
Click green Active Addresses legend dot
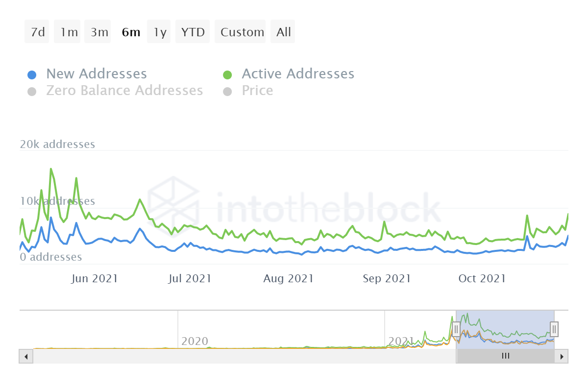click(227, 75)
